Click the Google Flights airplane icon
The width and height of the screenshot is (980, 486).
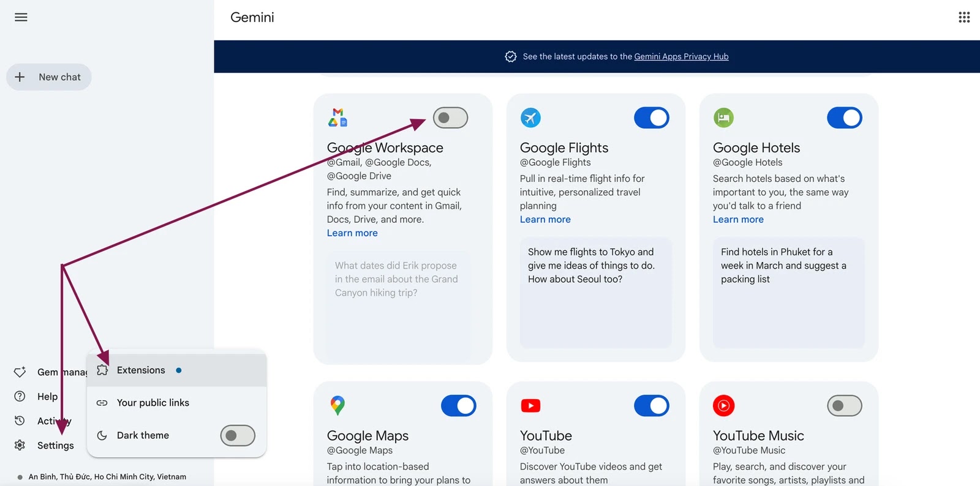click(530, 118)
